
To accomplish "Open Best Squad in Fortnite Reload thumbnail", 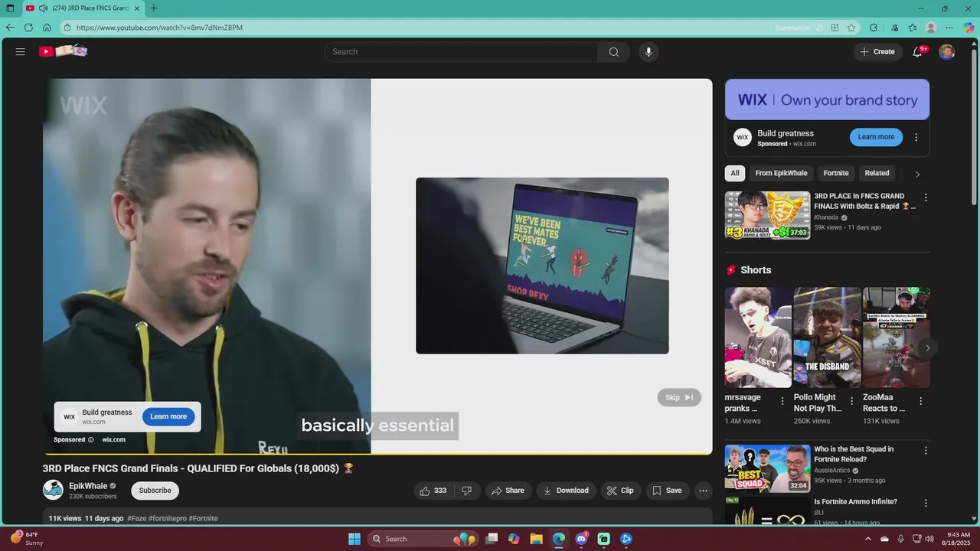I will [767, 468].
